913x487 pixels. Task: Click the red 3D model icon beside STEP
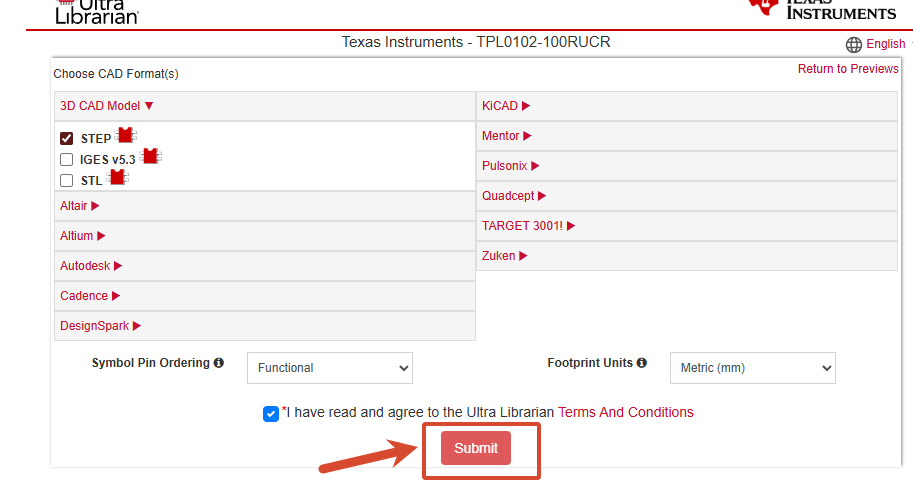click(x=126, y=135)
